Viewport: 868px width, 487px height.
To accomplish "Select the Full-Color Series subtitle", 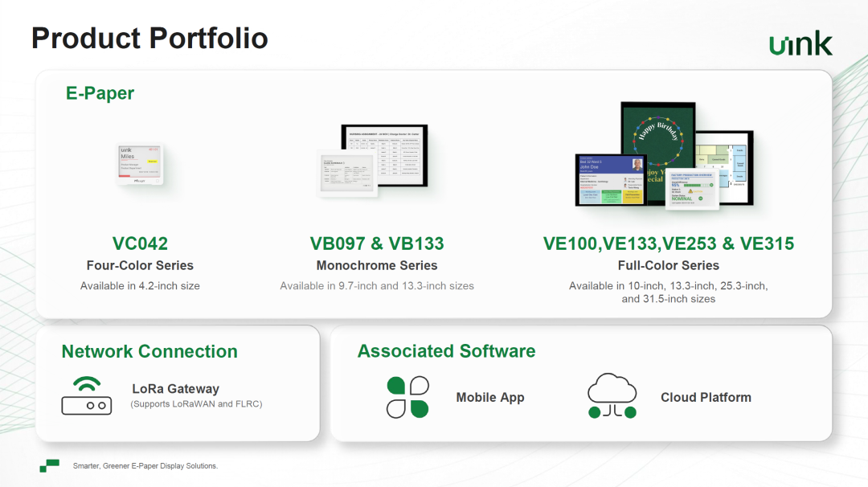I will coord(668,265).
